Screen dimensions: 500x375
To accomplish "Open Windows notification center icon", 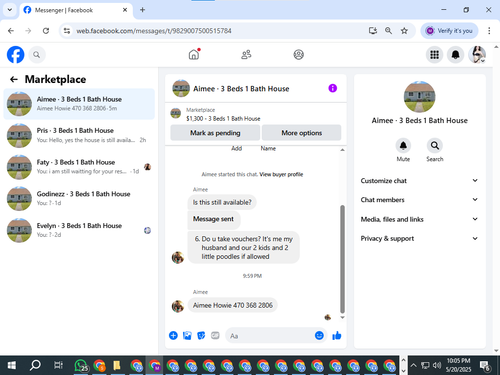I will coord(485,365).
